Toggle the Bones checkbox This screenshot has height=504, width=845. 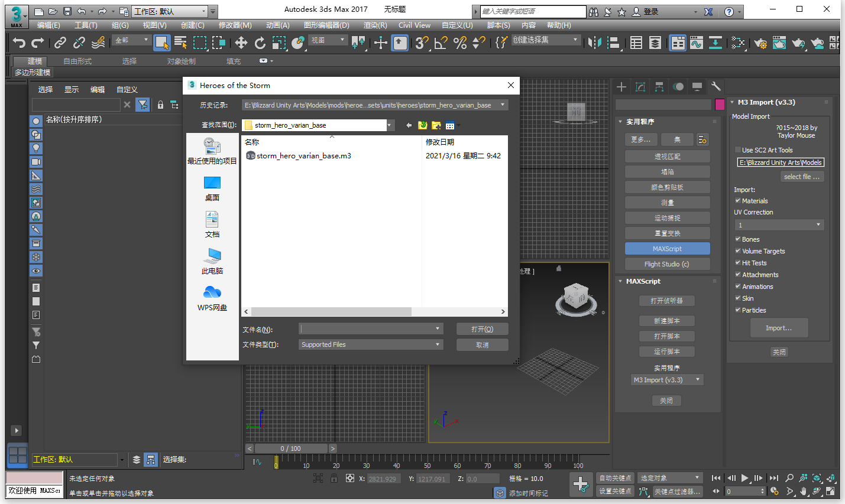(x=737, y=239)
